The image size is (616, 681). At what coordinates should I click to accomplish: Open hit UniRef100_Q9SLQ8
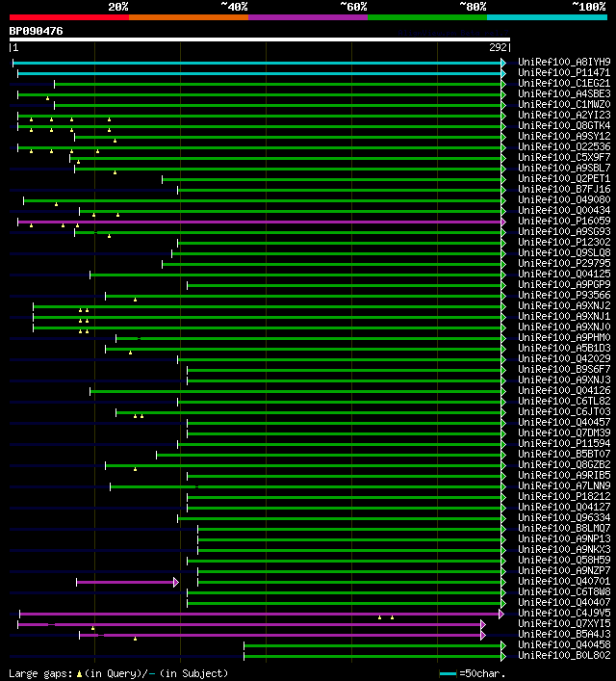[564, 252]
